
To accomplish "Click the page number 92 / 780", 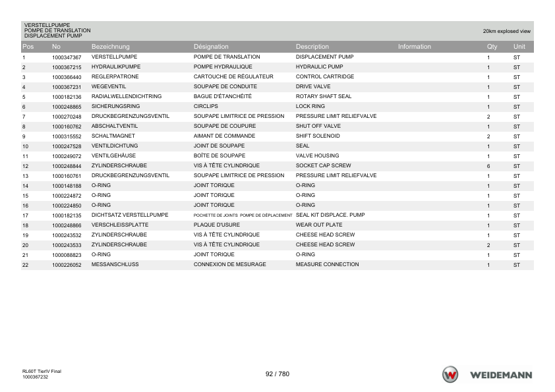I will pos(277,374).
